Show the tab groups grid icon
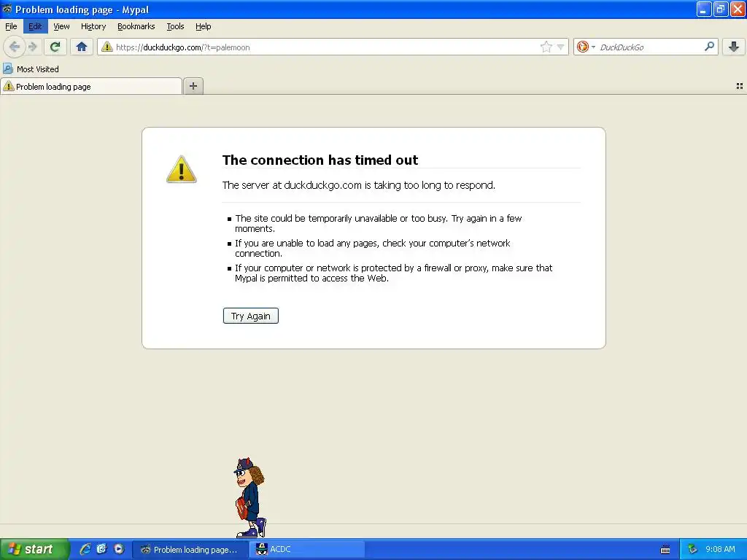 click(740, 86)
